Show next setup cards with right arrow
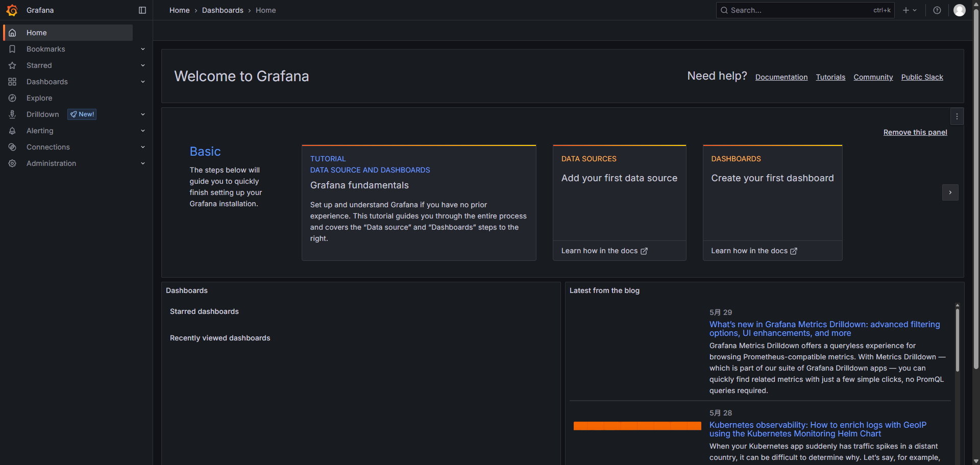Image resolution: width=980 pixels, height=465 pixels. (950, 192)
